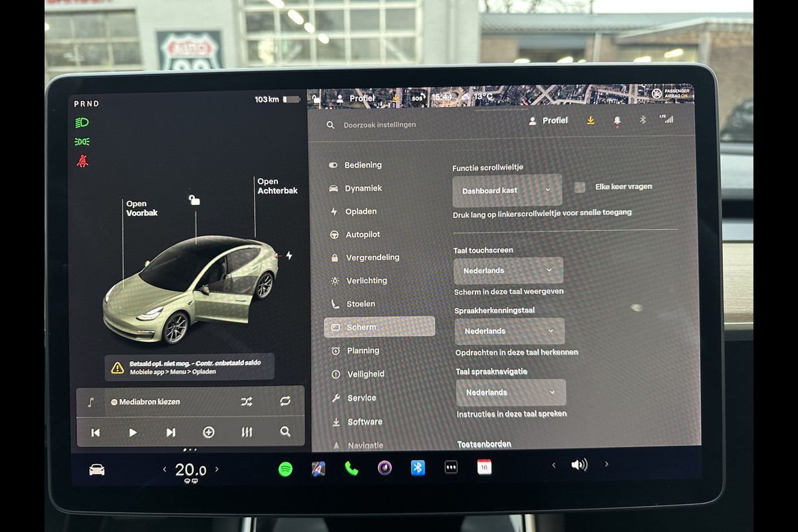Screen dimensions: 798x532
Task: Open the notifications bell icon
Action: [x=617, y=120]
